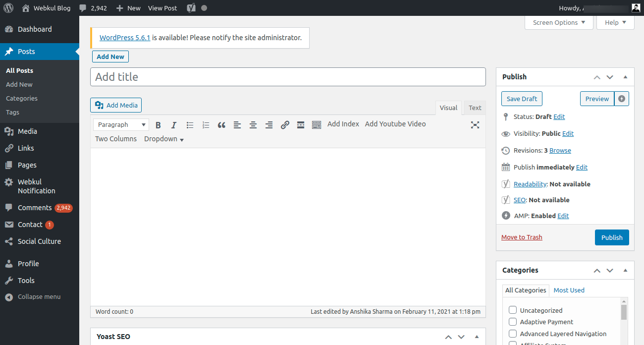The image size is (644, 345).
Task: Select All Categories tab
Action: 526,290
